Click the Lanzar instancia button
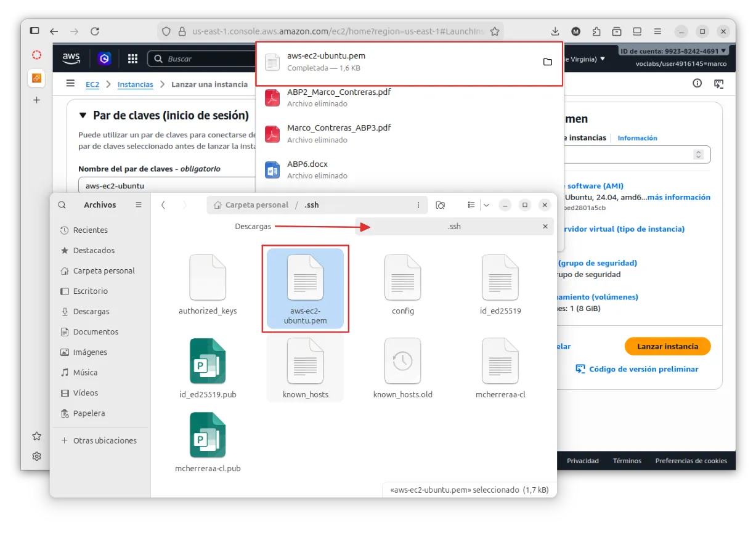Screen dimensions: 756x539 pyautogui.click(x=667, y=346)
